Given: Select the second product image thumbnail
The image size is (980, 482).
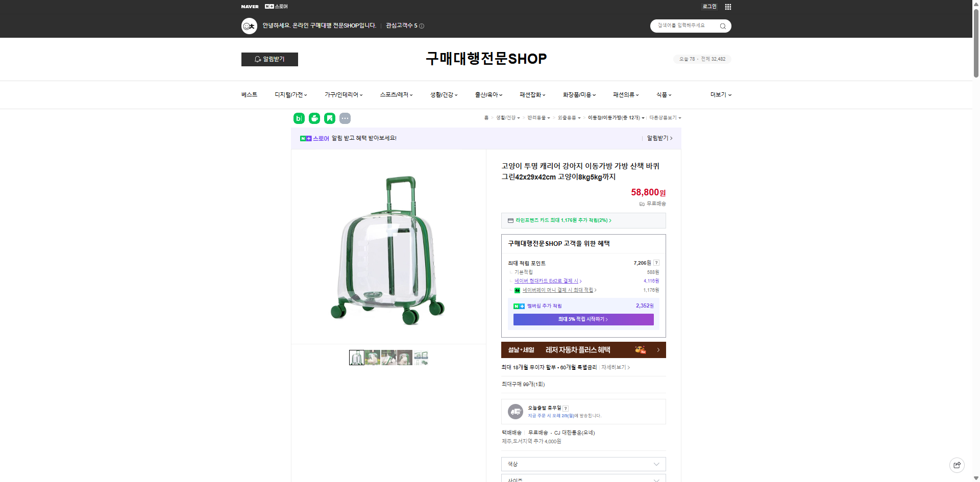Looking at the screenshot, I should (x=373, y=358).
